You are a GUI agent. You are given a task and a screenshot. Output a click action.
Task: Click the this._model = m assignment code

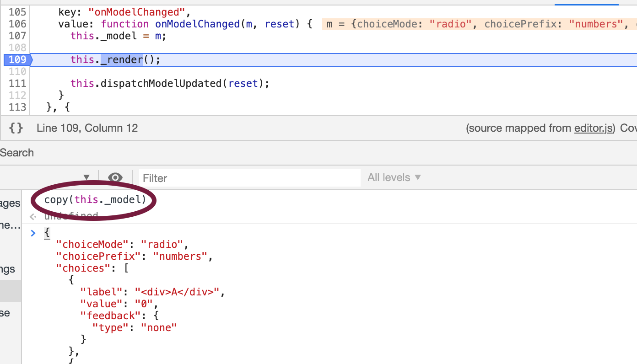pos(119,36)
